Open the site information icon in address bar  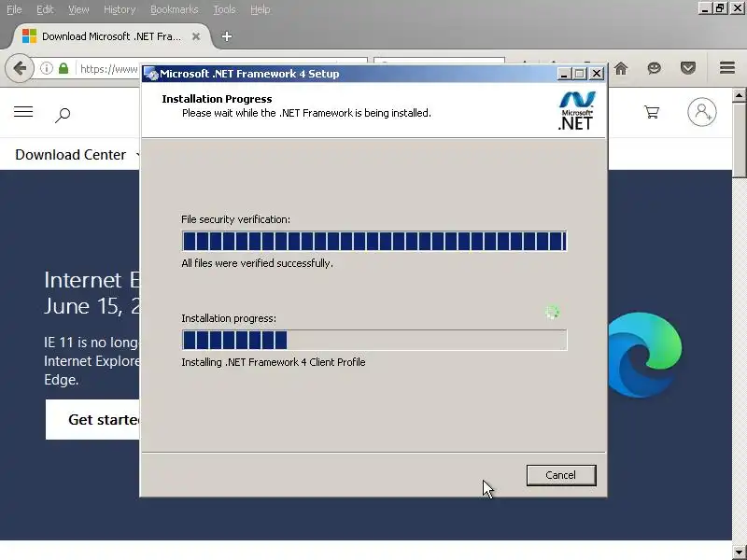point(46,68)
